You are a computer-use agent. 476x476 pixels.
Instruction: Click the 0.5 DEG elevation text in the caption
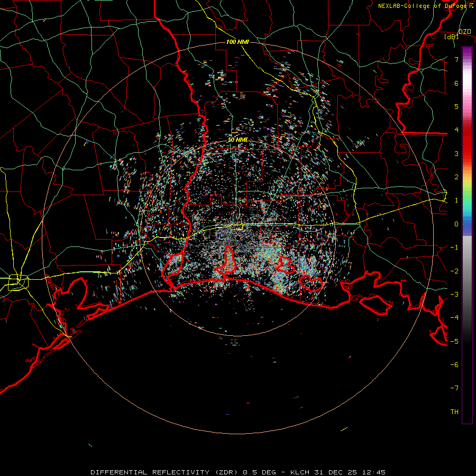tap(259, 472)
